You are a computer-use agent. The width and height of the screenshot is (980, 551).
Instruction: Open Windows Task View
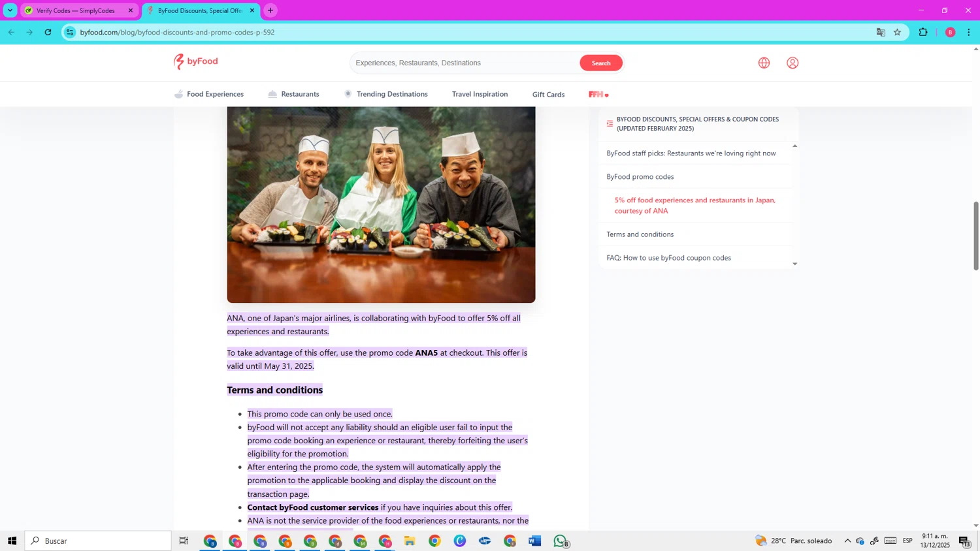click(184, 541)
